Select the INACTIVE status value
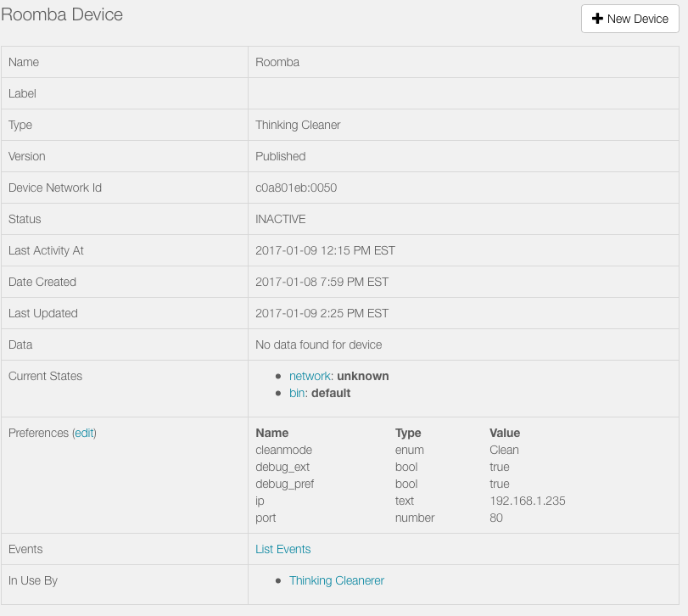This screenshot has height=616, width=688. pyautogui.click(x=281, y=220)
